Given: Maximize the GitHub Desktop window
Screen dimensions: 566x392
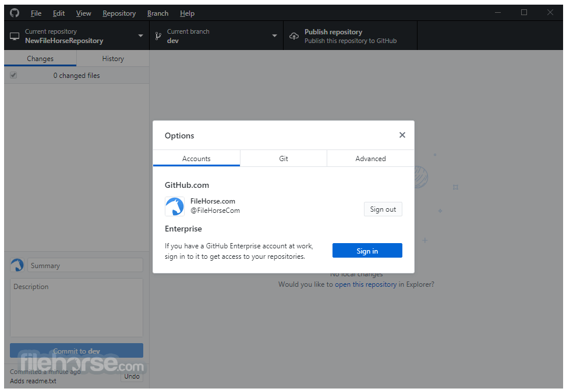Looking at the screenshot, I should 523,13.
